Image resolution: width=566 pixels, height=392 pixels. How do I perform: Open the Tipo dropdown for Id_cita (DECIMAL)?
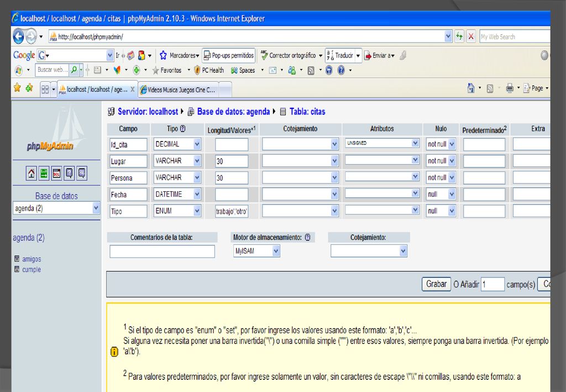[x=197, y=144]
